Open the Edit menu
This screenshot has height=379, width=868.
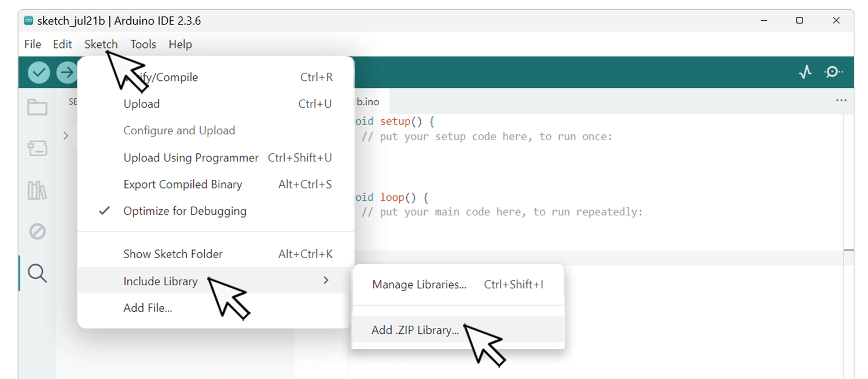coord(62,45)
